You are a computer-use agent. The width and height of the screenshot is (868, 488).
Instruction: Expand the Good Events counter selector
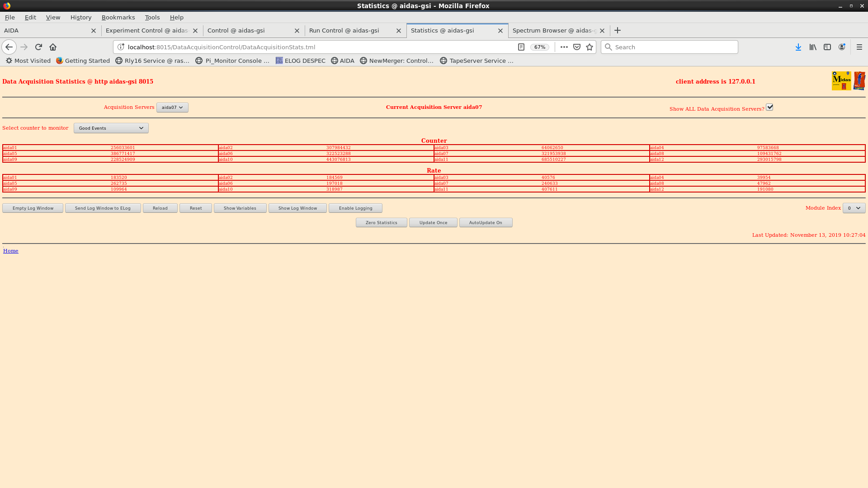pyautogui.click(x=111, y=128)
